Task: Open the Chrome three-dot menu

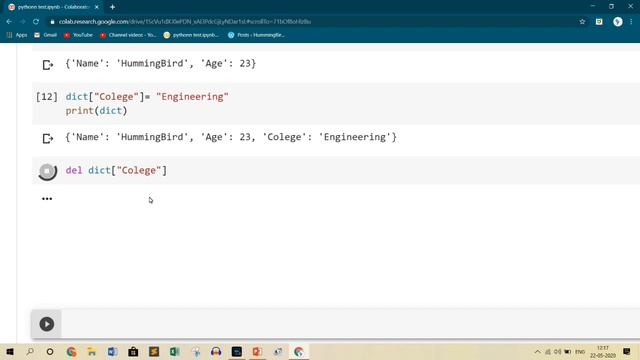Action: [x=631, y=22]
